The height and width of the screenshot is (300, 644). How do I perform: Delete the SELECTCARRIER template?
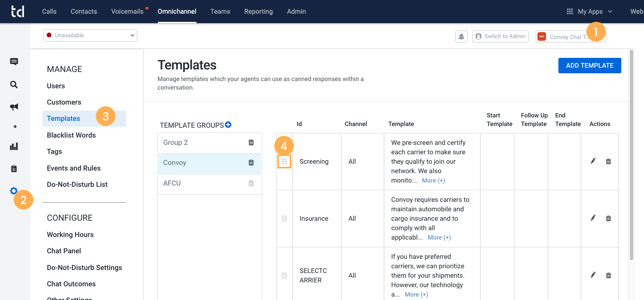pos(608,275)
